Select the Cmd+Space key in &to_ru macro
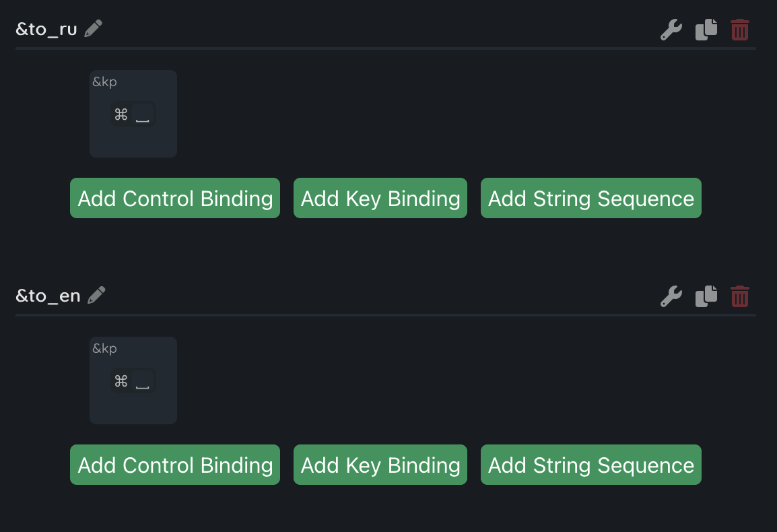777x532 pixels. [x=133, y=115]
